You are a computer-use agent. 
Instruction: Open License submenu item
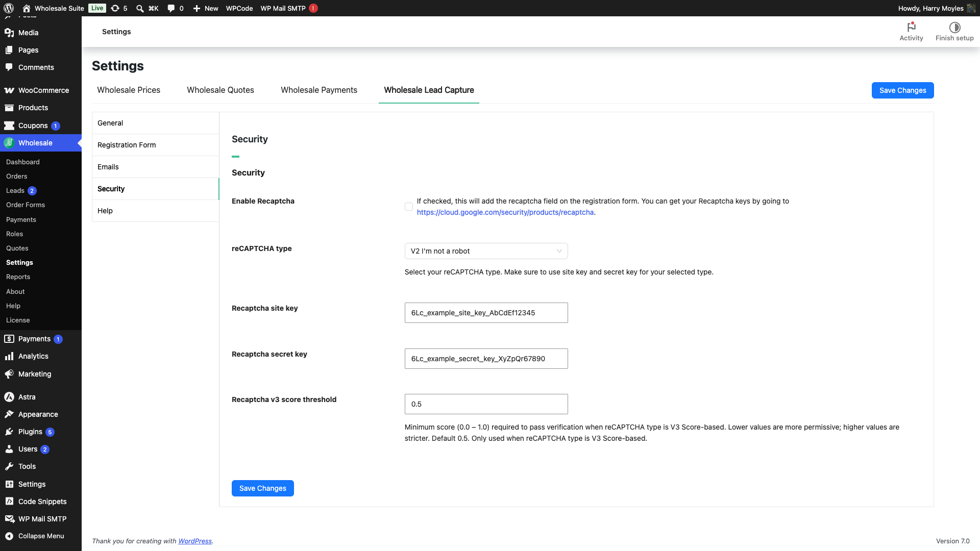(x=18, y=320)
